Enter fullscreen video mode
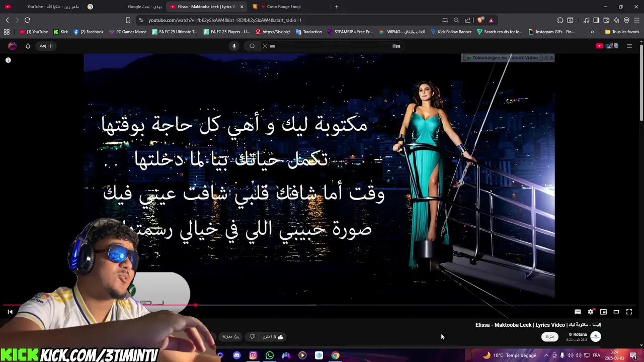 coord(629,312)
